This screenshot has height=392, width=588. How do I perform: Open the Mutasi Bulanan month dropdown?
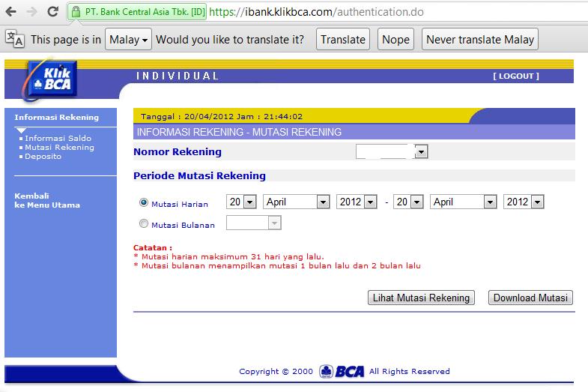tap(253, 223)
